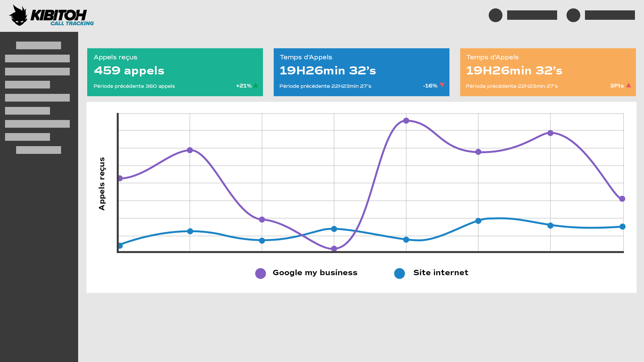Click the 459 appels value
This screenshot has height=362, width=644.
[x=129, y=71]
